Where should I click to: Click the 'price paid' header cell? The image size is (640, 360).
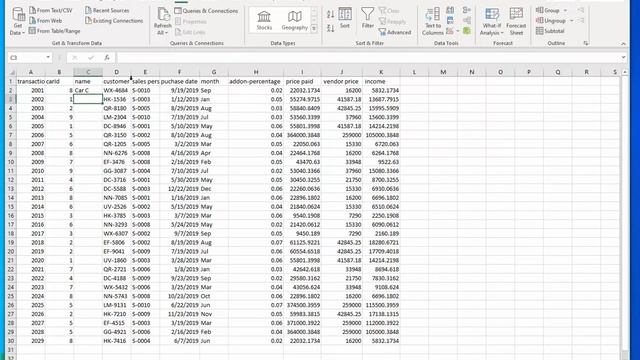302,82
